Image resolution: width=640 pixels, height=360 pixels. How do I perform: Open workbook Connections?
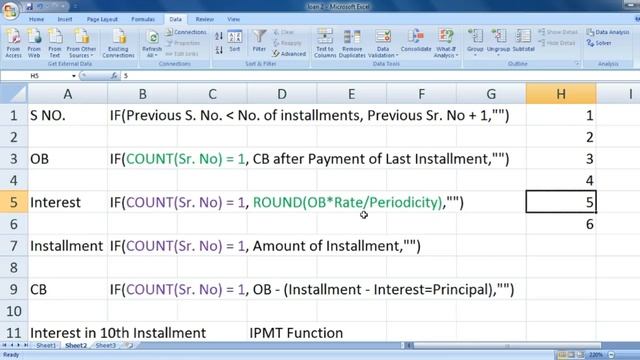[x=186, y=32]
